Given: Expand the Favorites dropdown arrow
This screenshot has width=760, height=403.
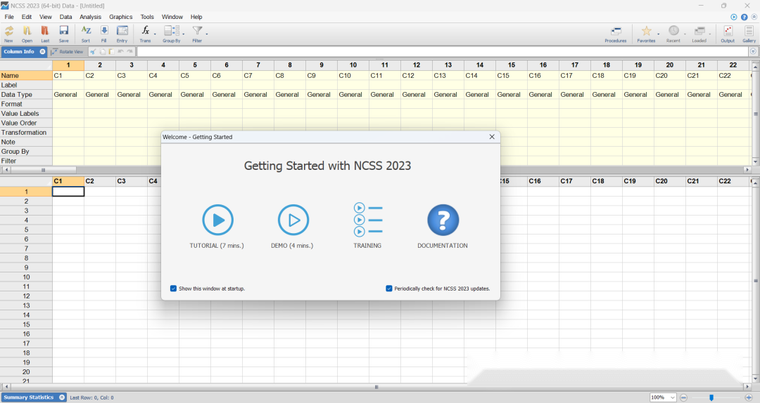Looking at the screenshot, I should click(658, 34).
